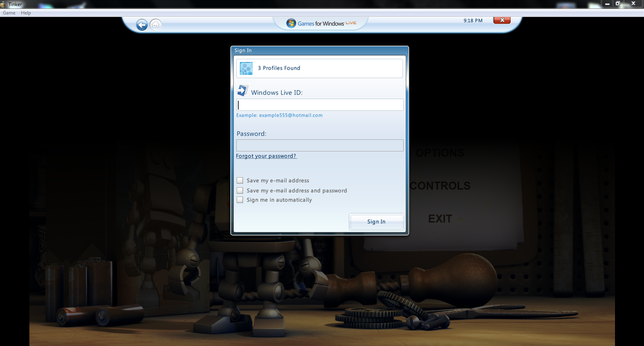This screenshot has width=644, height=346.
Task: Click the Tinker app icon in title bar
Action: (x=3, y=4)
